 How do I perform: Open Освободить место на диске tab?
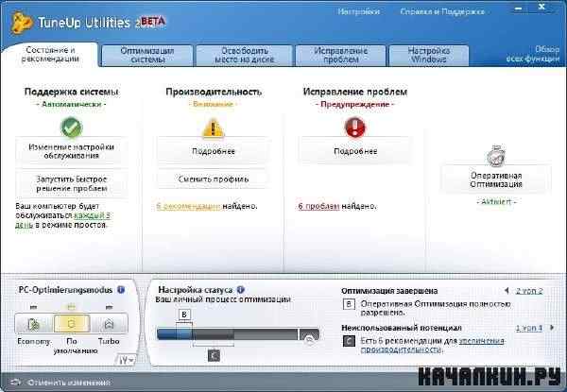245,56
